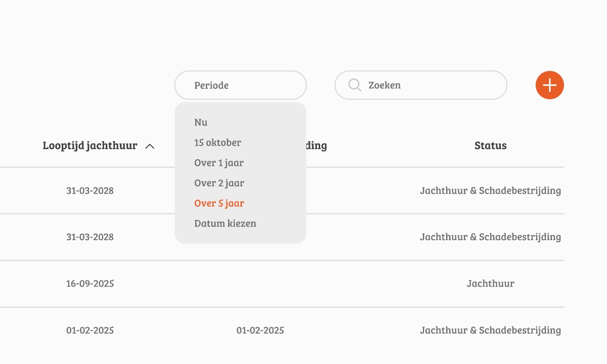
Task: Choose 'Datum kiezen' option
Action: (x=225, y=223)
